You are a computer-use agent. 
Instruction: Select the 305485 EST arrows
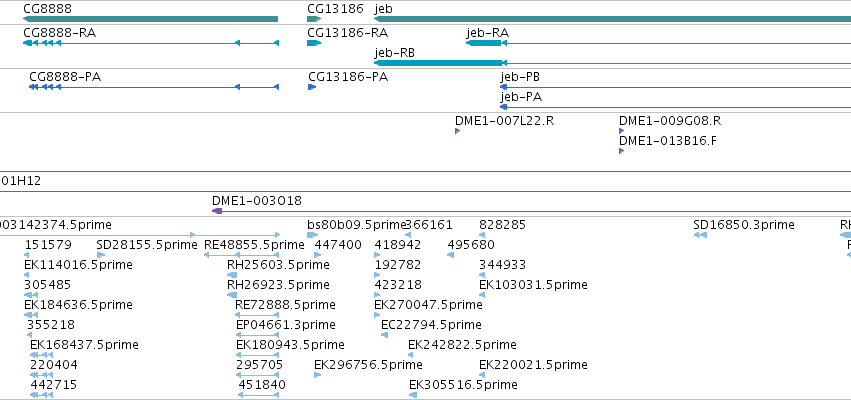click(x=31, y=295)
